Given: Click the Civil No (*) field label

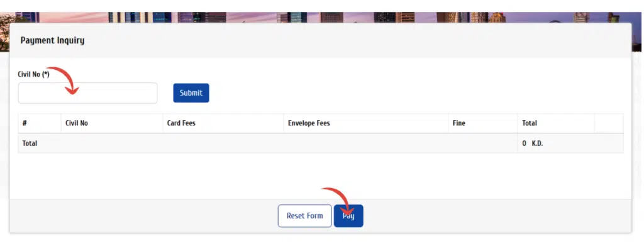Looking at the screenshot, I should [34, 75].
